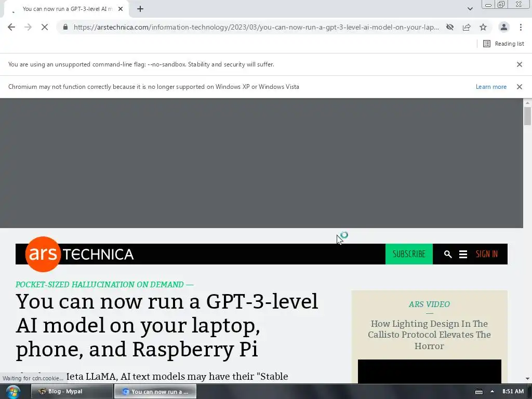Expand the tab search dropdown arrow
The image size is (532, 399).
470,9
